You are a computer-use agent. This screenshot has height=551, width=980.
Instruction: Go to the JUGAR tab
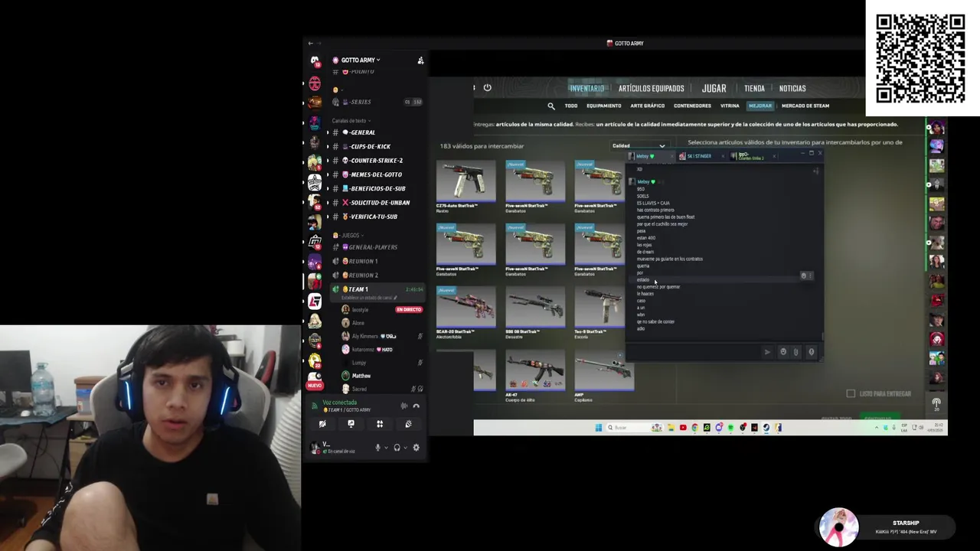714,88
